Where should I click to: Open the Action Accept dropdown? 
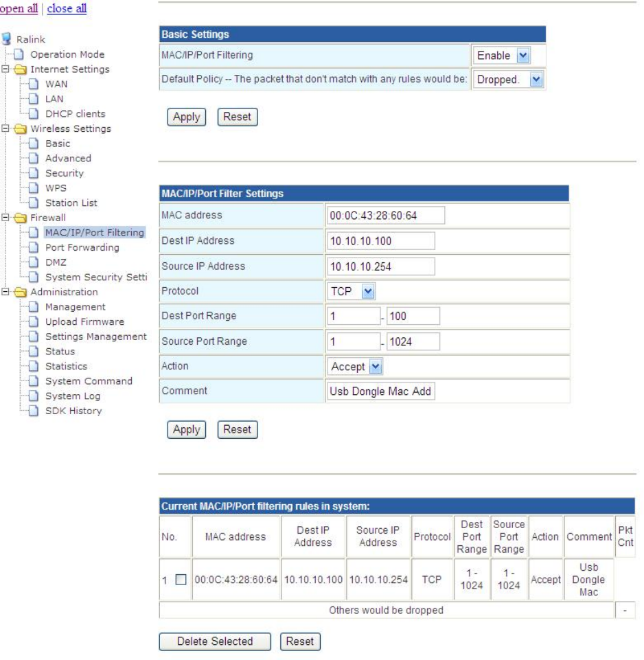[x=355, y=367]
